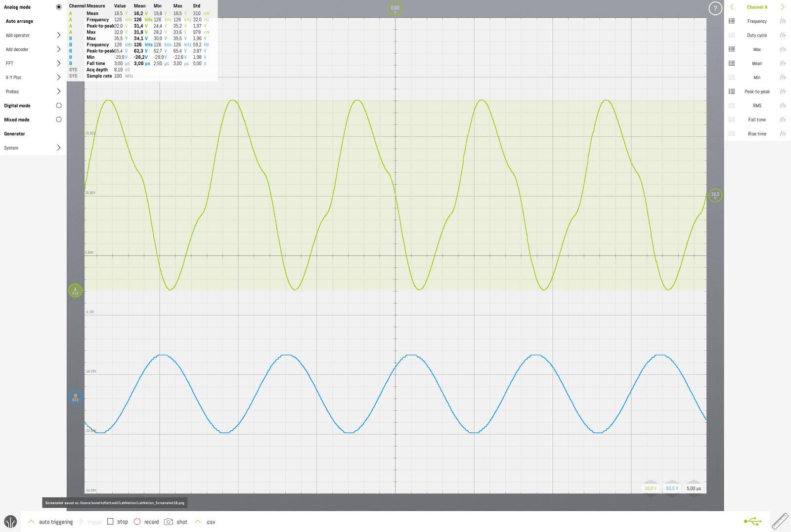Select the Channel A offset marker
Screen dimensions: 791x532
click(75, 290)
